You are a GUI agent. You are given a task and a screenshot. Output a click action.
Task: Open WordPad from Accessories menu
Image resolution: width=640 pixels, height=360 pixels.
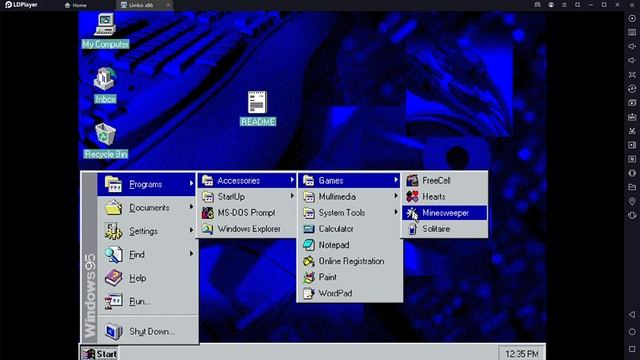coord(350,293)
